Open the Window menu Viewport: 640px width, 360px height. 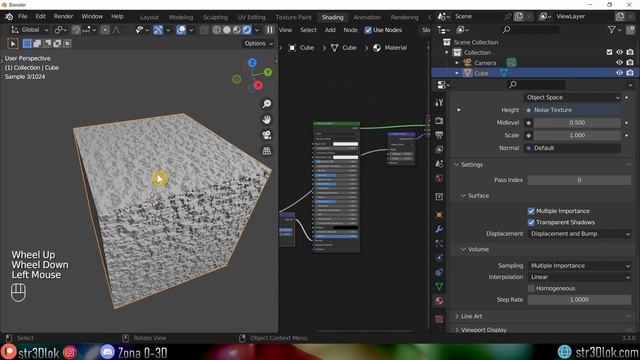pyautogui.click(x=92, y=17)
